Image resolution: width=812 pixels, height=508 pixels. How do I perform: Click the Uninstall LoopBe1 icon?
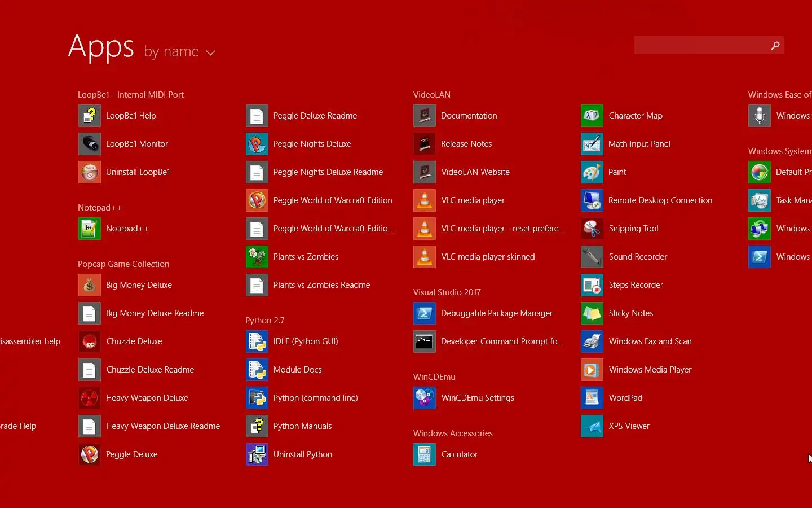point(89,172)
